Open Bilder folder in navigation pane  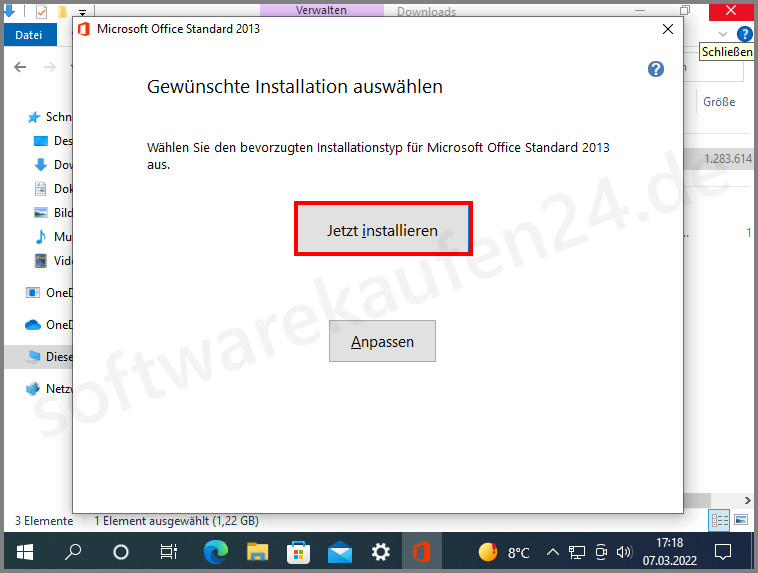click(x=53, y=213)
